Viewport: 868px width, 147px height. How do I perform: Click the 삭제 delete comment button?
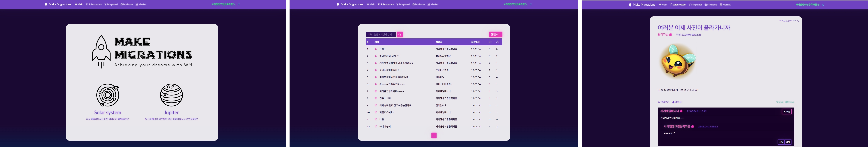click(788, 142)
